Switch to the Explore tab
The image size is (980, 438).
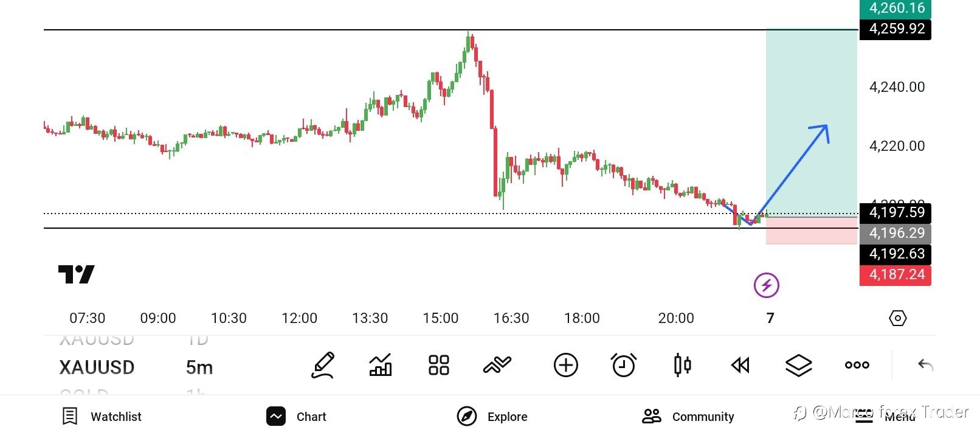(492, 417)
